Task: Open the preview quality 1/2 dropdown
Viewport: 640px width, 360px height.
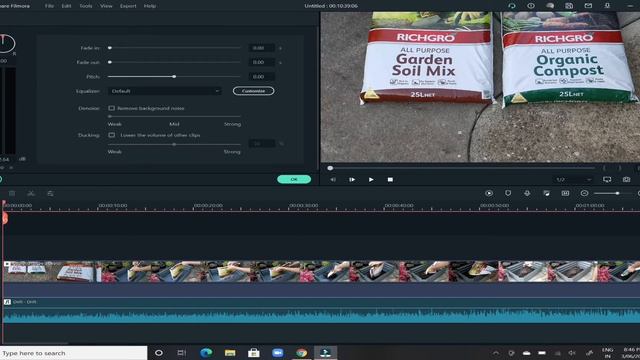Action: 573,180
